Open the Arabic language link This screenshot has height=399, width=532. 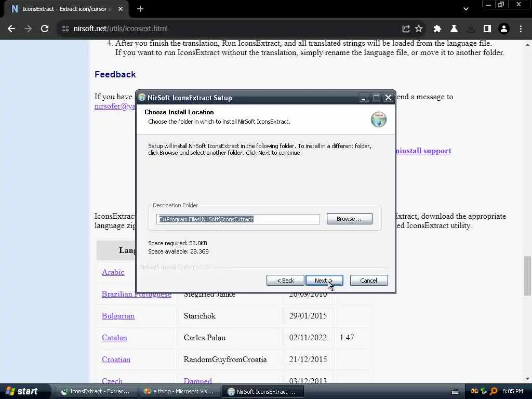[113, 272]
